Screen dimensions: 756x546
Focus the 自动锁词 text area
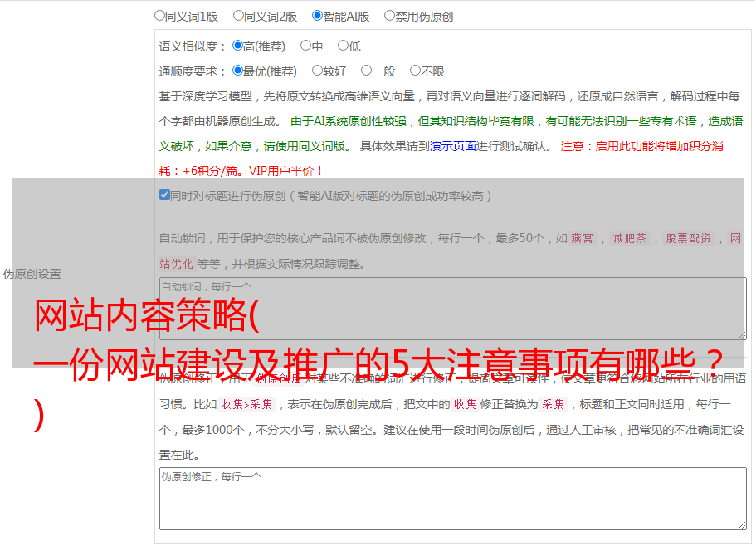(453, 309)
